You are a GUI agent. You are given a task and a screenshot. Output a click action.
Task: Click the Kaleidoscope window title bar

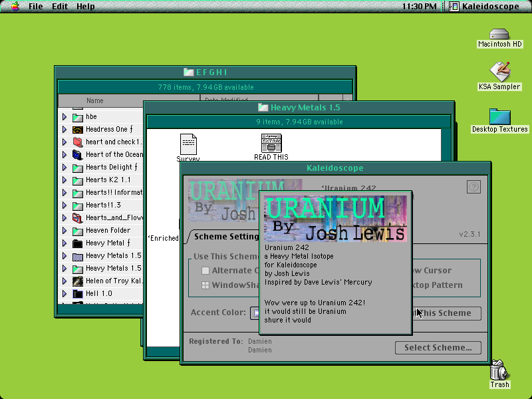point(335,168)
